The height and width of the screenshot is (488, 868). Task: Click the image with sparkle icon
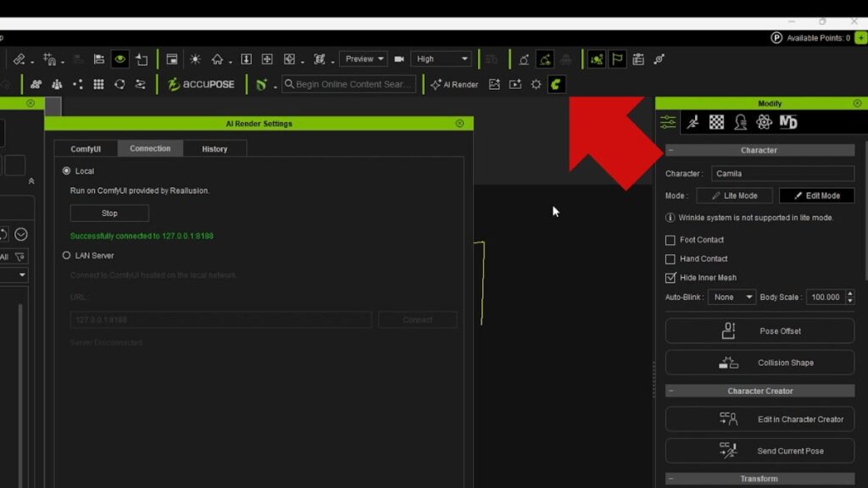(494, 84)
